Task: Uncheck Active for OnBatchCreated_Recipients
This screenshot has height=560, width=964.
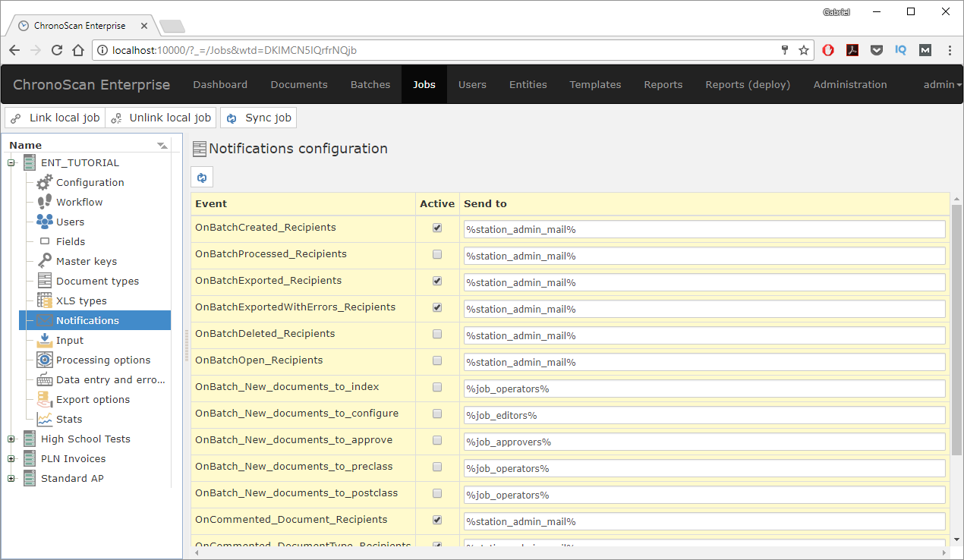Action: point(437,228)
